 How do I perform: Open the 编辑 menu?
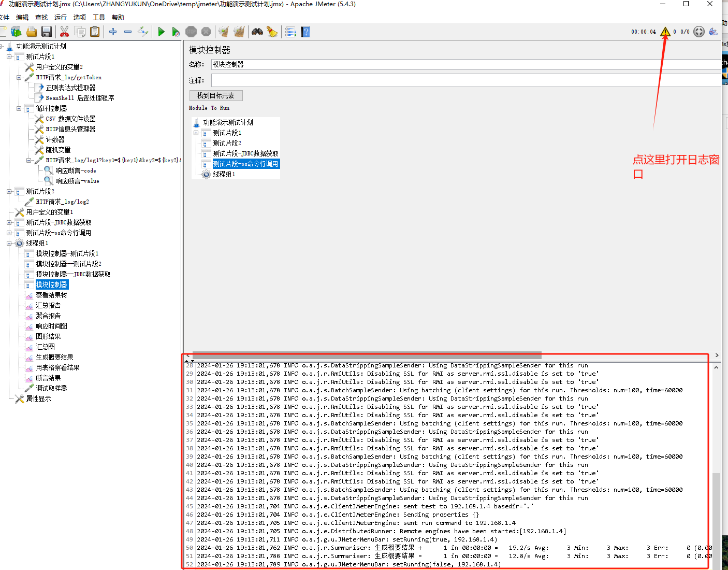coord(22,18)
